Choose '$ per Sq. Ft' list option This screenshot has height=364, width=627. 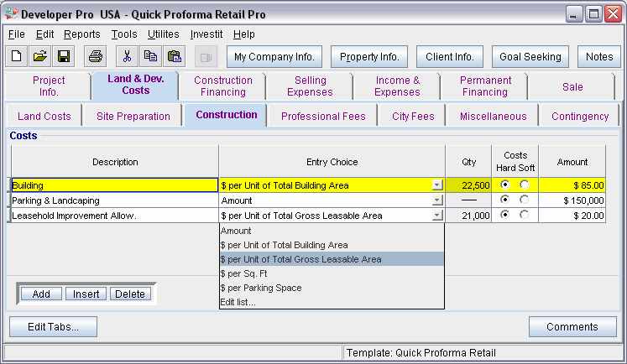click(332, 273)
